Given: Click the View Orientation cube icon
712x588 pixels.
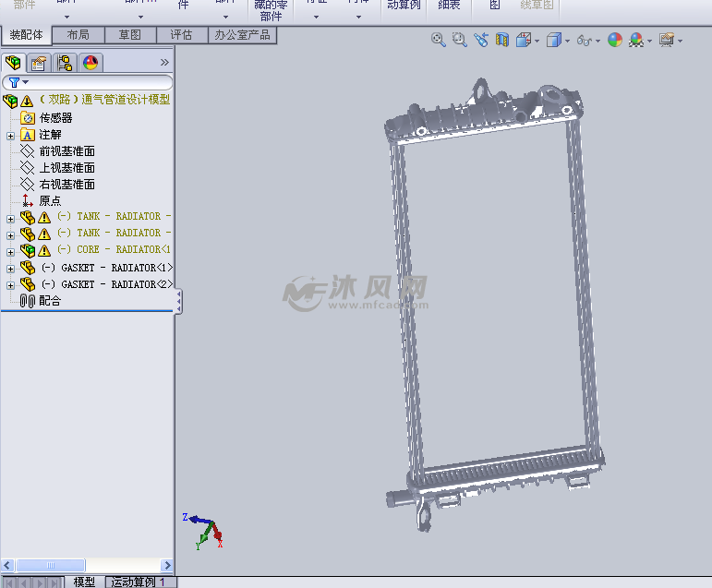Looking at the screenshot, I should [x=524, y=40].
